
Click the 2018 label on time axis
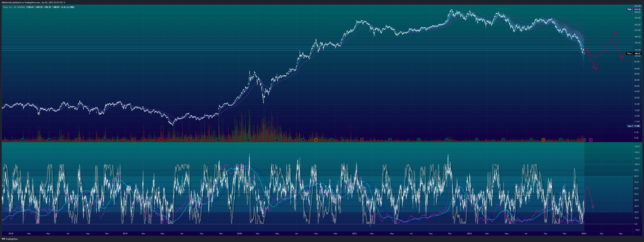11,233
